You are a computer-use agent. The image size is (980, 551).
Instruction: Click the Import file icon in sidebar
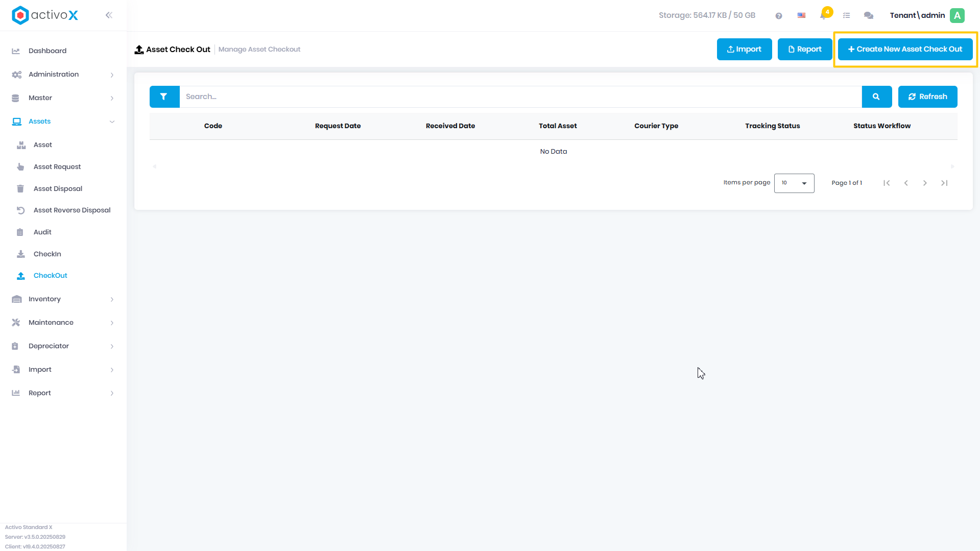coord(16,370)
